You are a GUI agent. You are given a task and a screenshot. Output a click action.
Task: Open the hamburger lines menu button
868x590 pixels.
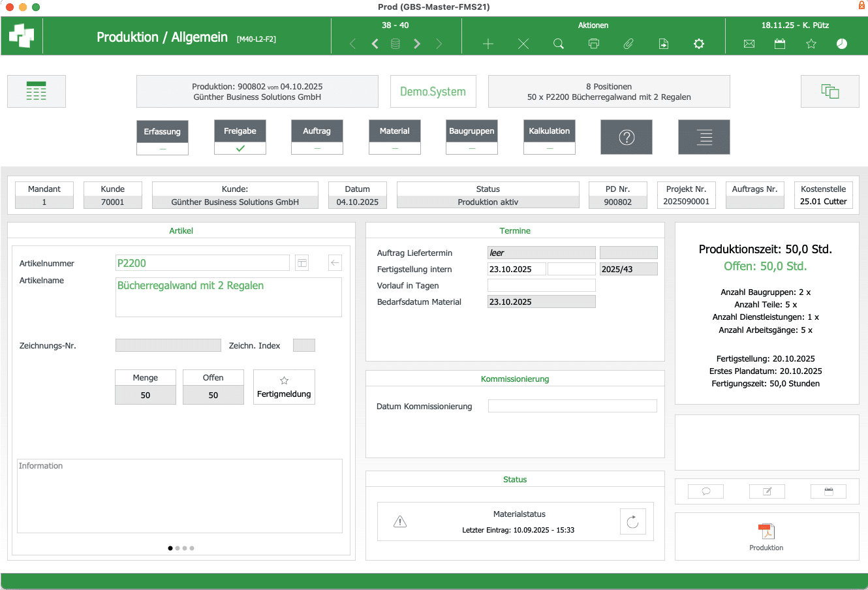click(x=704, y=137)
